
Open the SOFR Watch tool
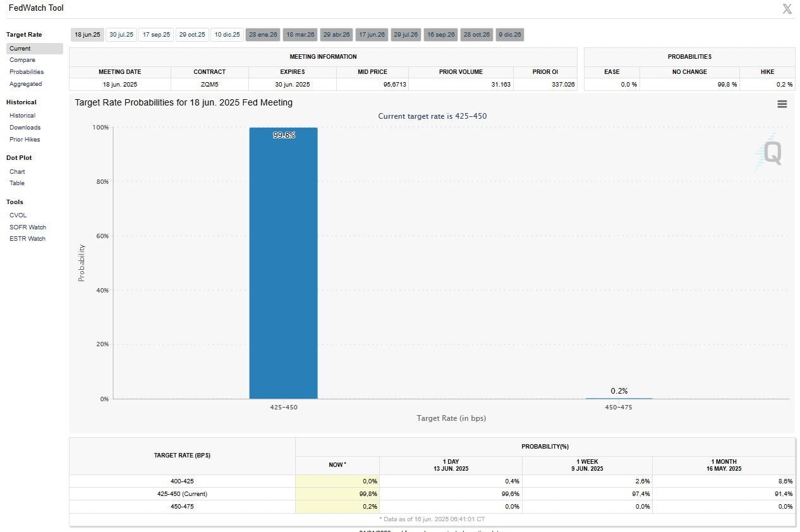(27, 227)
